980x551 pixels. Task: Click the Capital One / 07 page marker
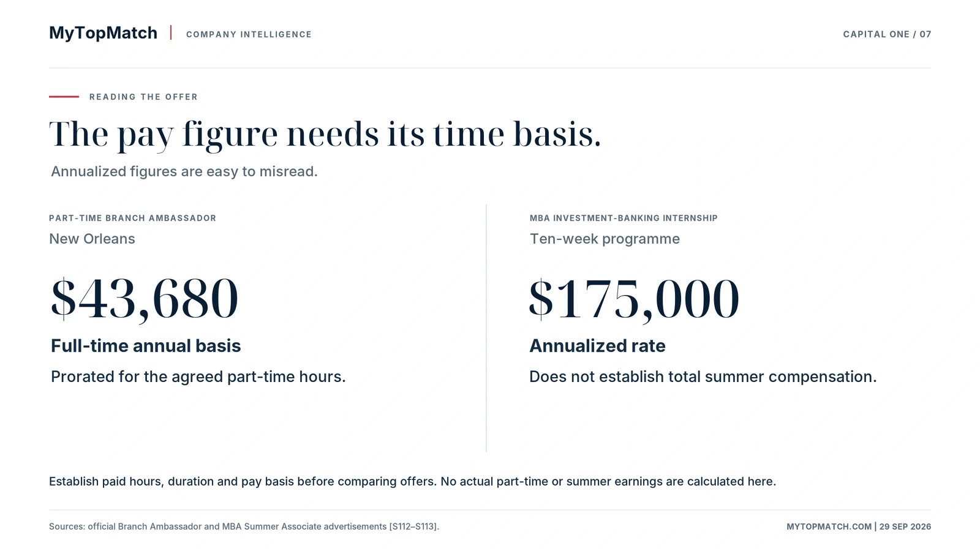coord(887,34)
